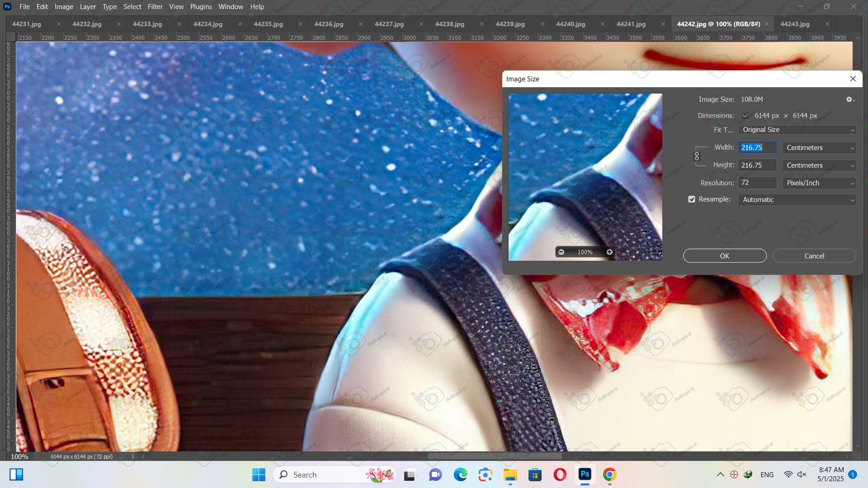Click the Image Size preview thumbnail
The image size is (868, 488).
pyautogui.click(x=585, y=177)
